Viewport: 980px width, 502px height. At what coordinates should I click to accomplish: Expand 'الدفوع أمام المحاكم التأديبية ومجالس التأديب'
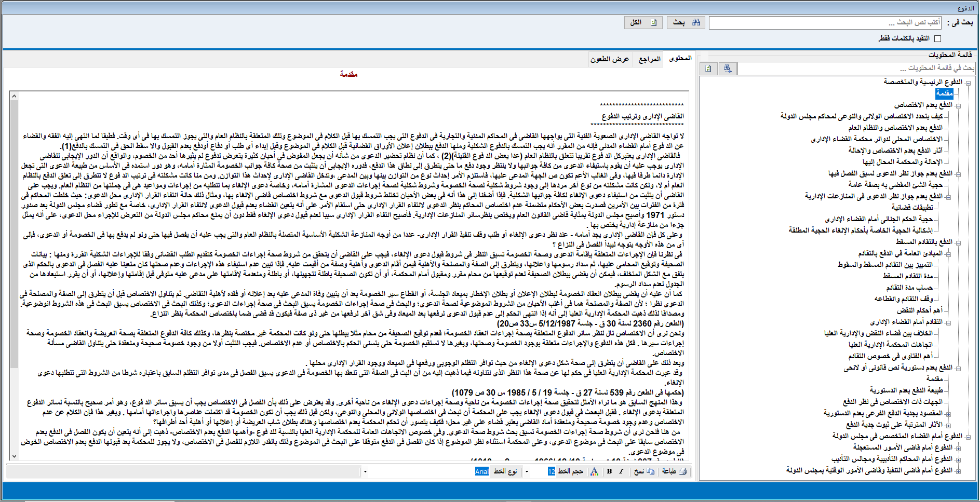[958, 459]
